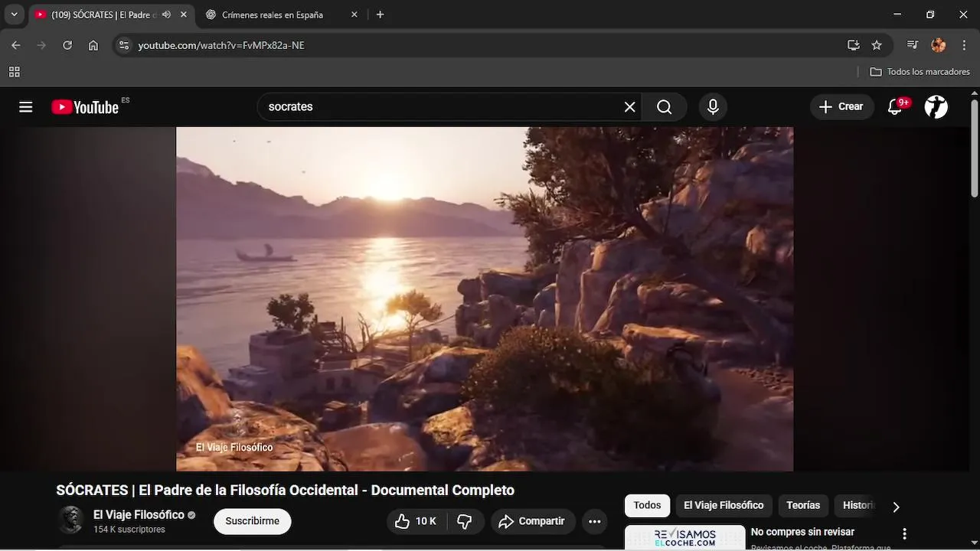Viewport: 980px width, 551px height.
Task: Start voice search with the microphone
Action: (x=713, y=107)
